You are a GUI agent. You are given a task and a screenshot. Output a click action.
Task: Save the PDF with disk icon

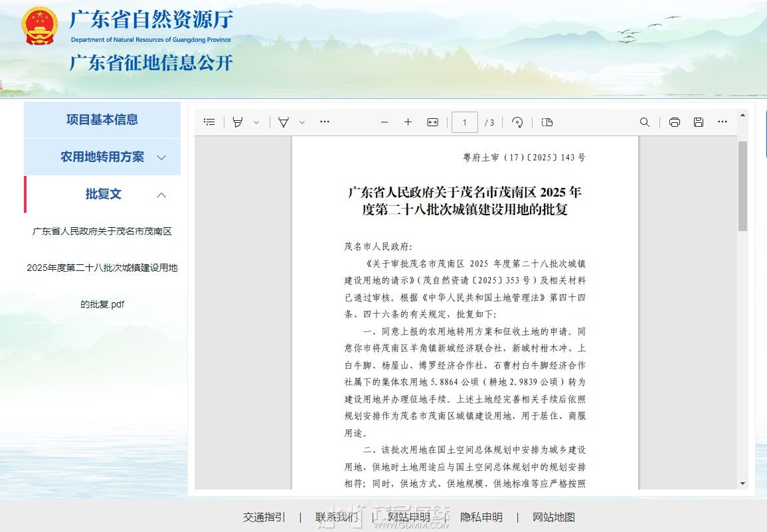(698, 122)
